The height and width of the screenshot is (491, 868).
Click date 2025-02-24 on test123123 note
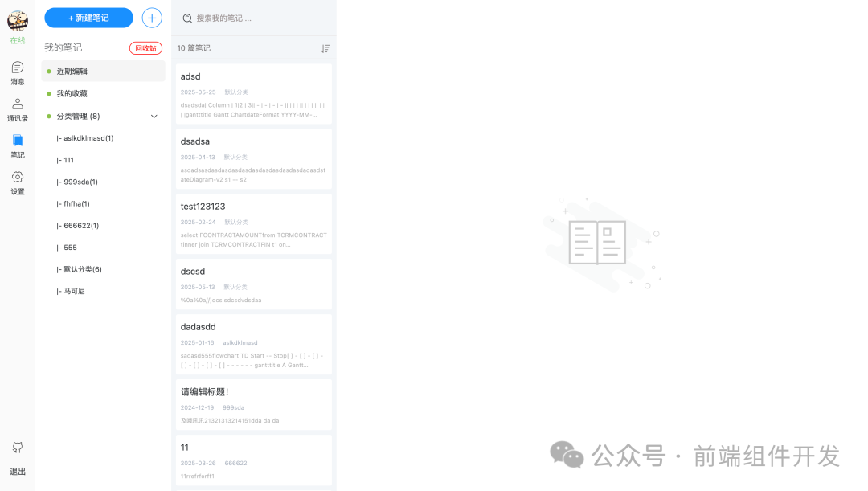pos(198,222)
